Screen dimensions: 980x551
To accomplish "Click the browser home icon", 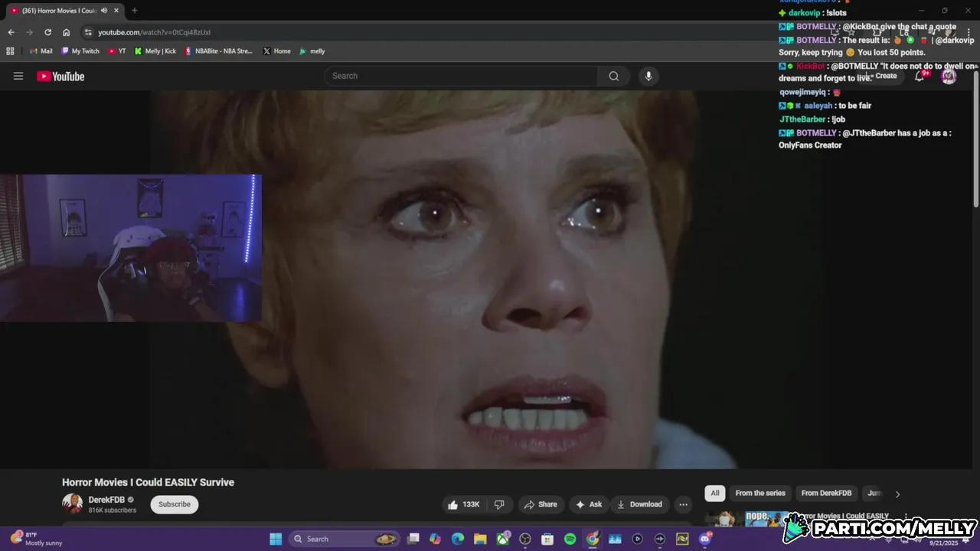I will [x=67, y=32].
